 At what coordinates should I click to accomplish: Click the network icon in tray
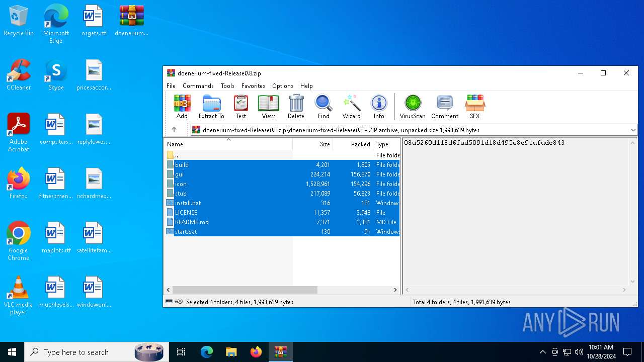(567, 352)
